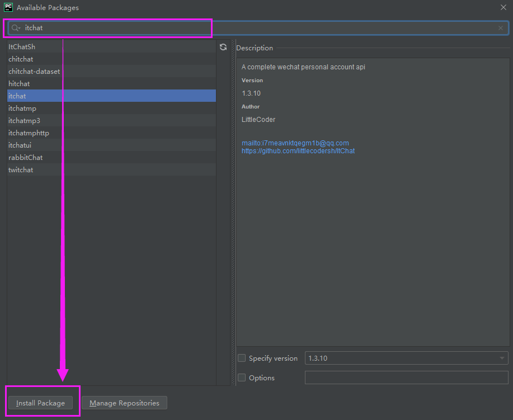Click the Options text input field
Viewport: 513px width, 420px height.
pyautogui.click(x=406, y=377)
